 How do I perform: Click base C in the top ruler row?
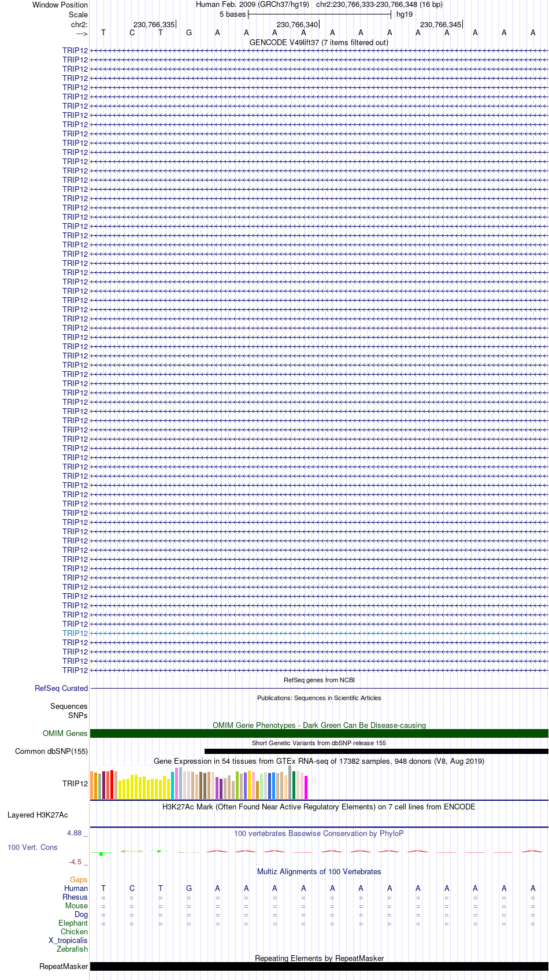click(x=132, y=33)
